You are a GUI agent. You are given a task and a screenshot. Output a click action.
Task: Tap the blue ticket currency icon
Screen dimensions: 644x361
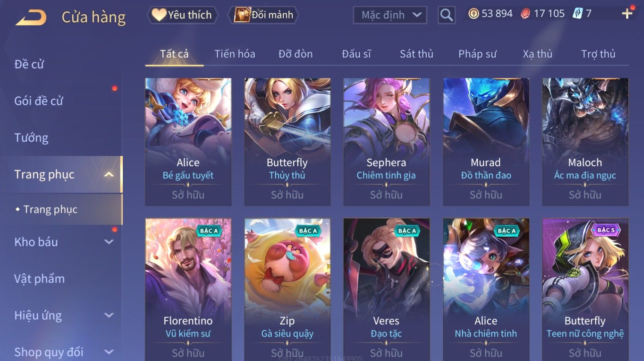[x=578, y=14]
